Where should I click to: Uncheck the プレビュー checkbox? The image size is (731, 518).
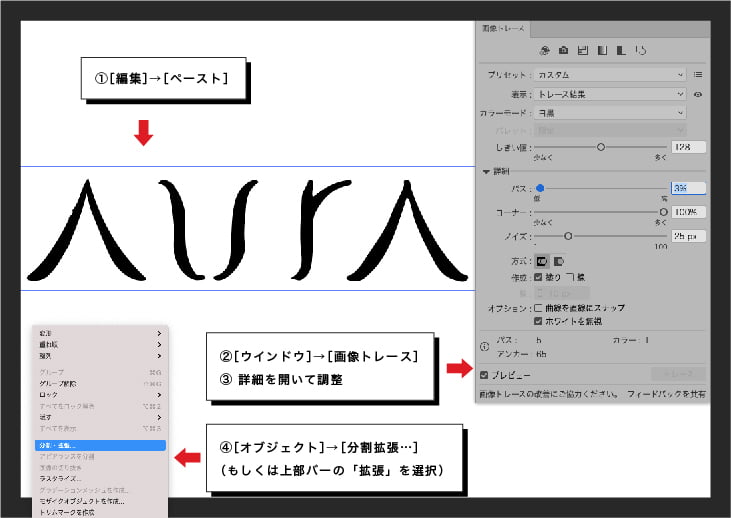pos(485,375)
